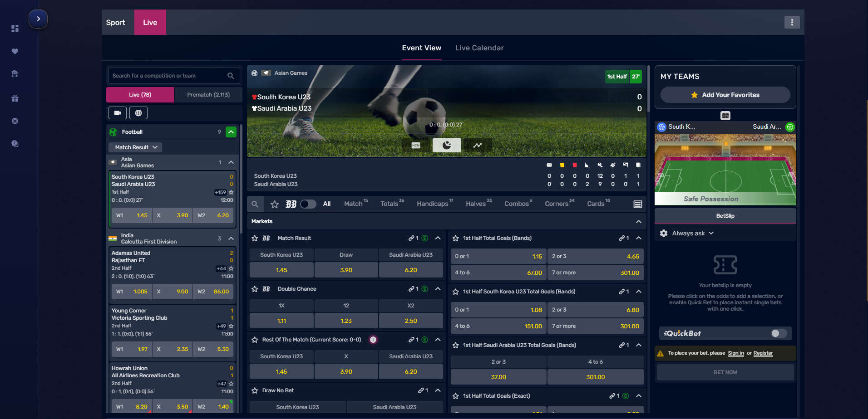Image resolution: width=868 pixels, height=419 pixels.
Task: Show favorite markets star filter
Action: (275, 204)
